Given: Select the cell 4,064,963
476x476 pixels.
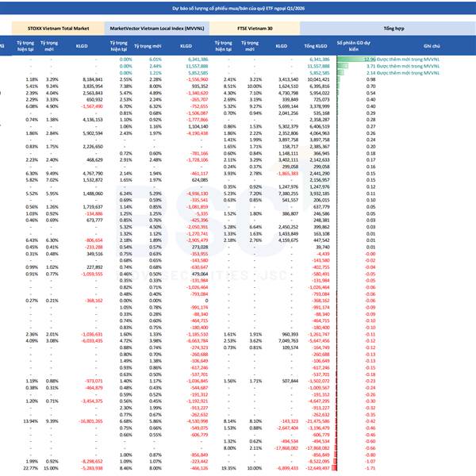Looking at the screenshot, I should pyautogui.click(x=320, y=133).
